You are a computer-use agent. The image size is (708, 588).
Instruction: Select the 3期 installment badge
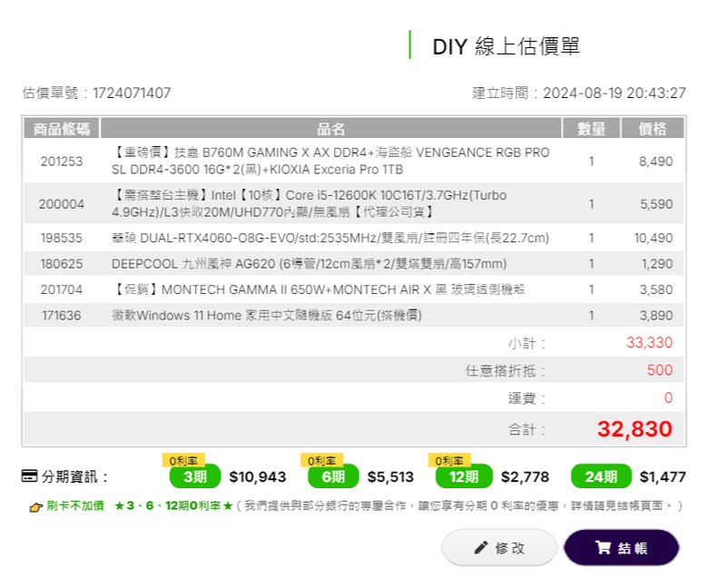coord(195,476)
